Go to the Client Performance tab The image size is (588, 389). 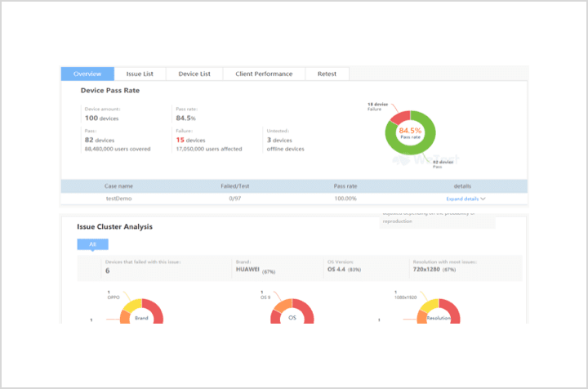click(264, 74)
